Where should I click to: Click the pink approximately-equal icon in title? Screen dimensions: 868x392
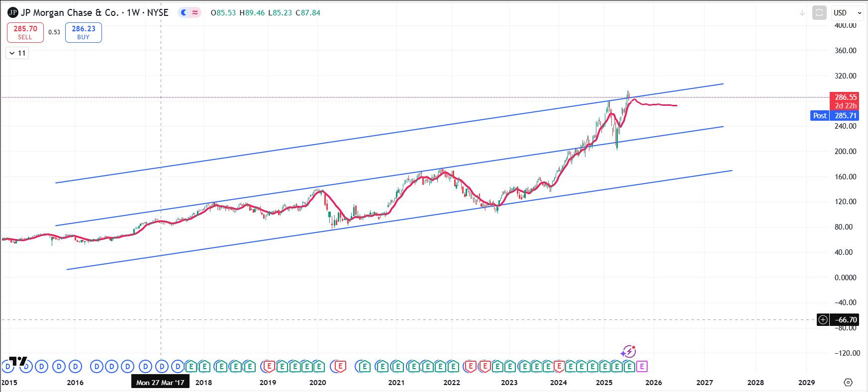195,12
